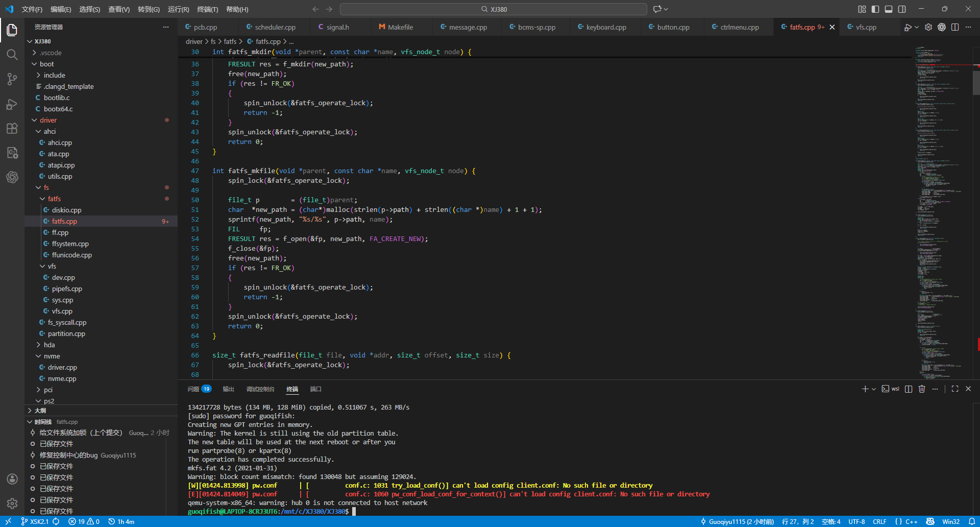Open the Search view in activity bar
Screen dimensions: 980x527
coord(12,55)
